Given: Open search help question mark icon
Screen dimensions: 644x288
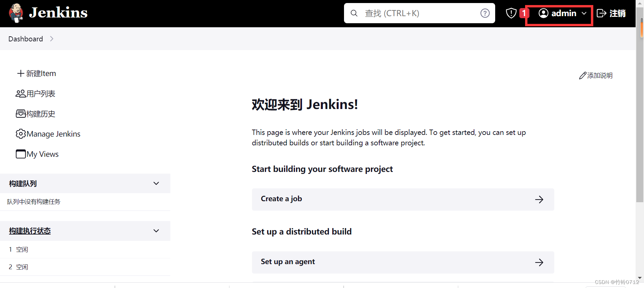Looking at the screenshot, I should point(485,13).
